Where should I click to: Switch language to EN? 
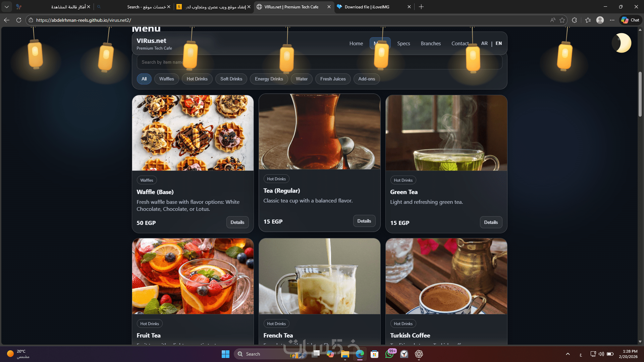[499, 43]
